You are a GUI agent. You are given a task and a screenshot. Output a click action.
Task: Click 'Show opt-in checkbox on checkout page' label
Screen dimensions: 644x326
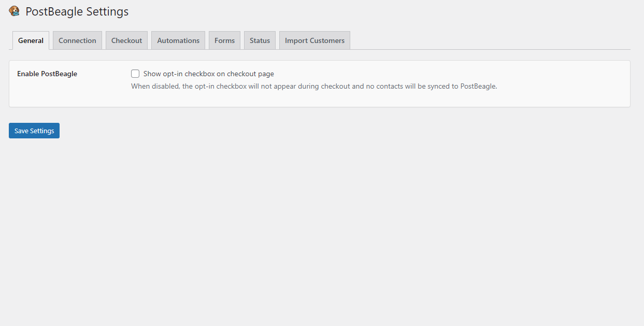(209, 74)
